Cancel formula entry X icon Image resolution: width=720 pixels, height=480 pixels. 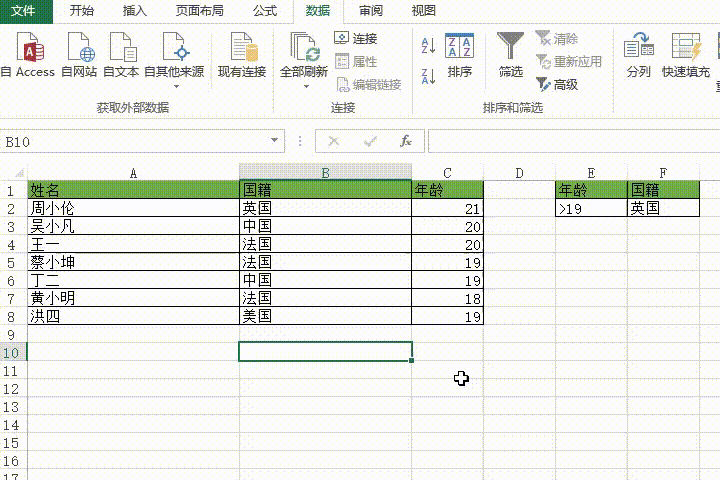click(334, 141)
